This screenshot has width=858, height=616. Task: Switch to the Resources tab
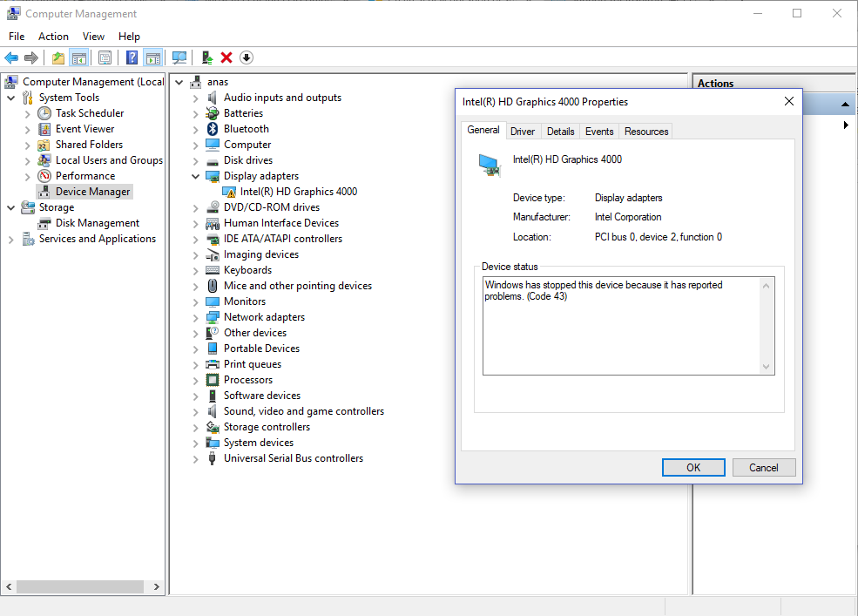point(646,132)
